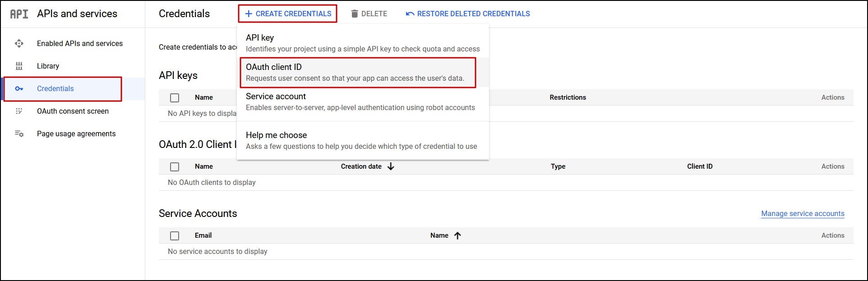Click the API logo icon
This screenshot has width=868, height=281.
[19, 14]
